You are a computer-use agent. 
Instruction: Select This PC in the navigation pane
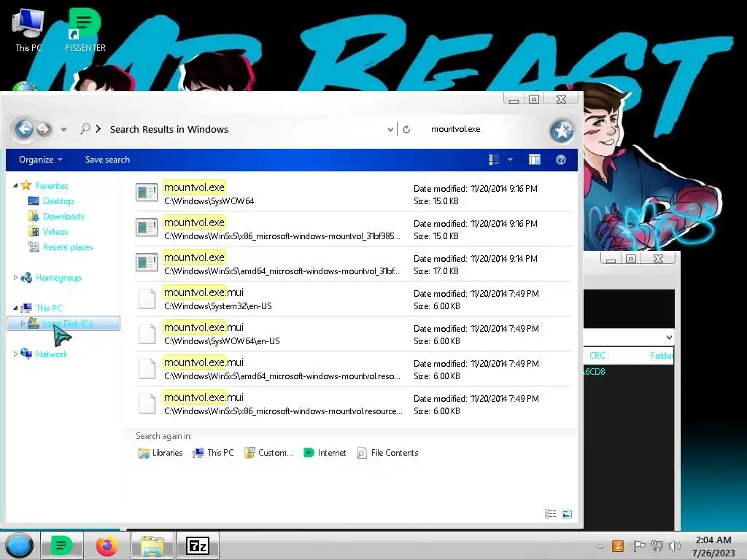coord(49,308)
